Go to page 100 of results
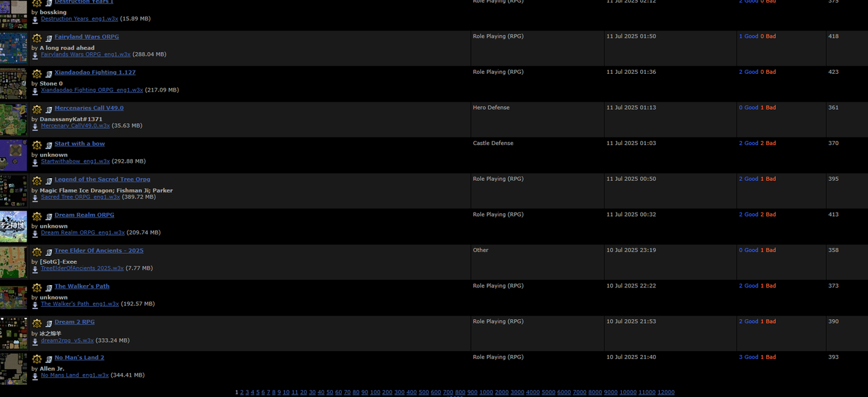This screenshot has height=397, width=868. pyautogui.click(x=374, y=392)
